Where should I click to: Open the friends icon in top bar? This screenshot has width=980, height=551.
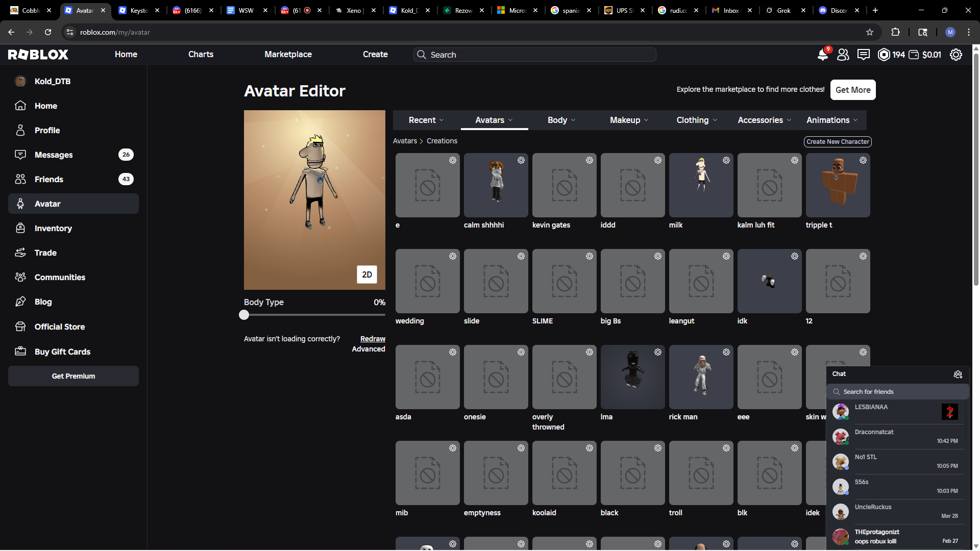843,55
